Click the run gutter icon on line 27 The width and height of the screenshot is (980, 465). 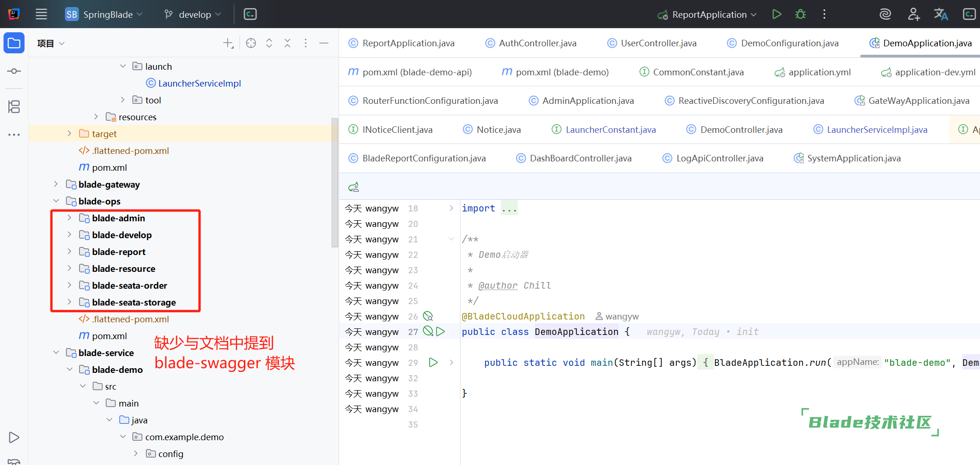tap(440, 332)
